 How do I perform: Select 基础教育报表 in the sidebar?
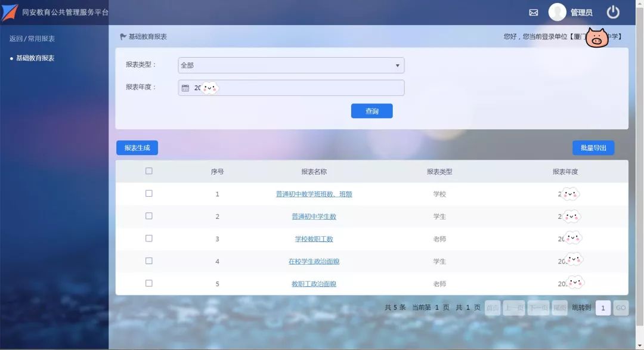tap(35, 58)
